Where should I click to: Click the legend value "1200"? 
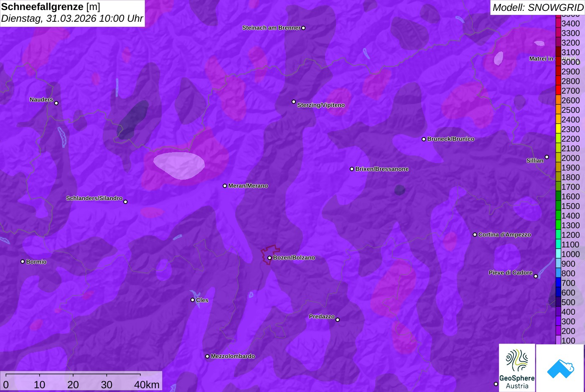(x=570, y=235)
